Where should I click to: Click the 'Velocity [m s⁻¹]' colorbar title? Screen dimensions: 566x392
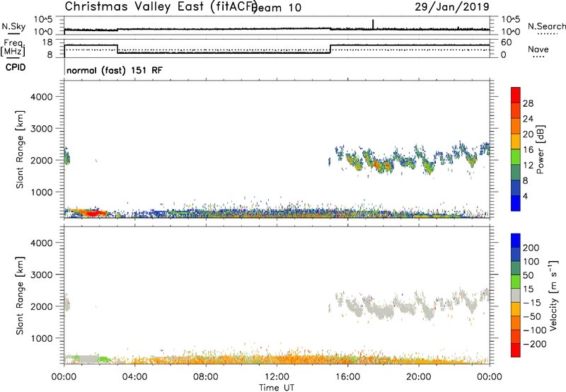click(553, 295)
